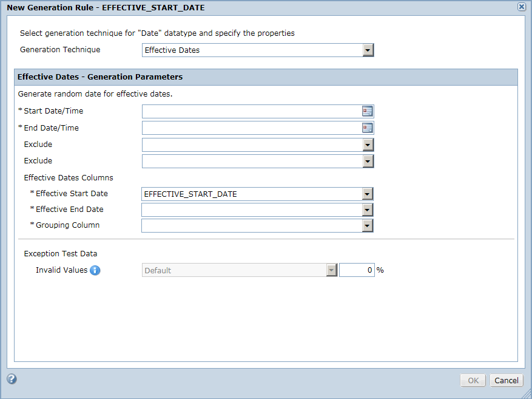Click the End Date/Time input field
The width and height of the screenshot is (532, 399).
pyautogui.click(x=252, y=128)
